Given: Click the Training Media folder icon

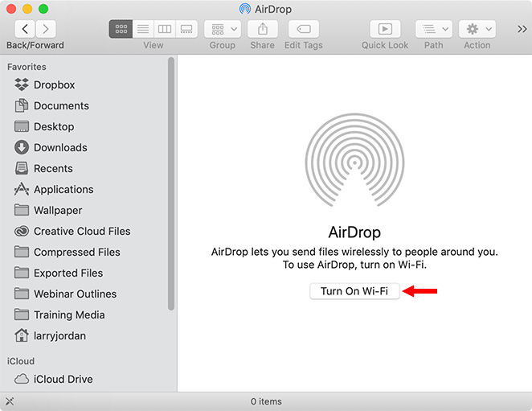Looking at the screenshot, I should point(22,314).
